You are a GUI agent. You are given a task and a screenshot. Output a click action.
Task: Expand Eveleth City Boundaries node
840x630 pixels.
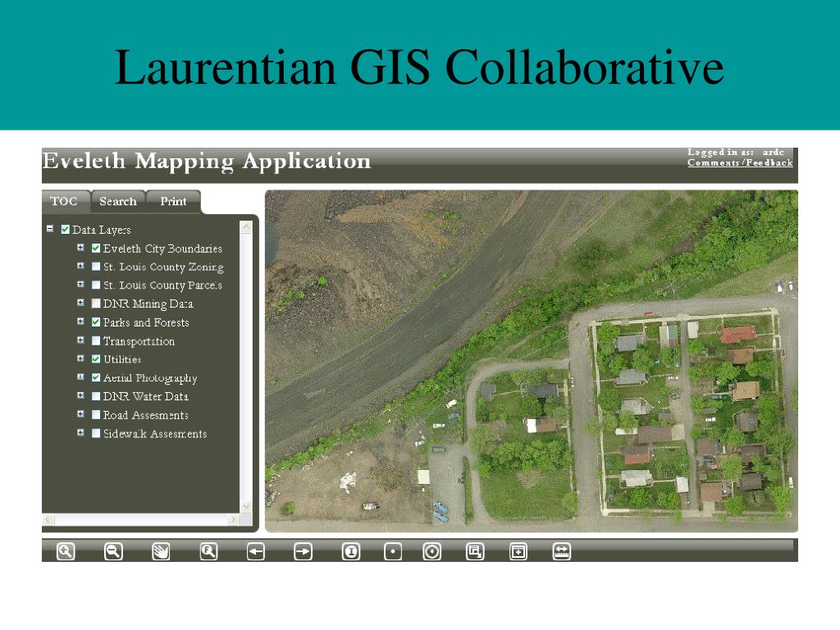[x=80, y=248]
